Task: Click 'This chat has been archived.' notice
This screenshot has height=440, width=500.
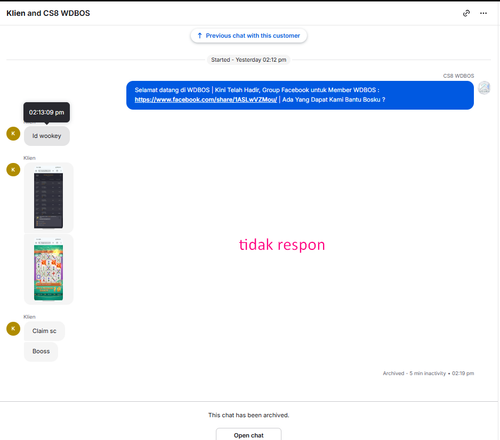Action: (x=249, y=415)
